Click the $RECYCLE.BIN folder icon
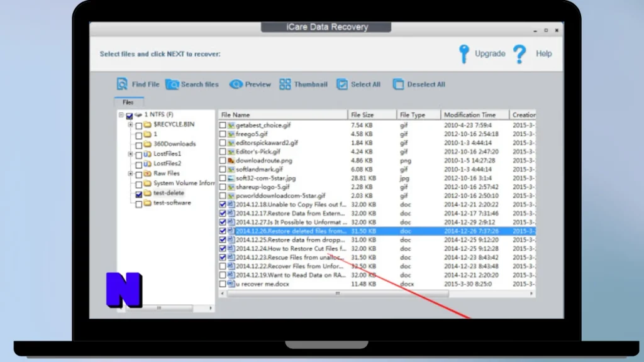 (147, 124)
